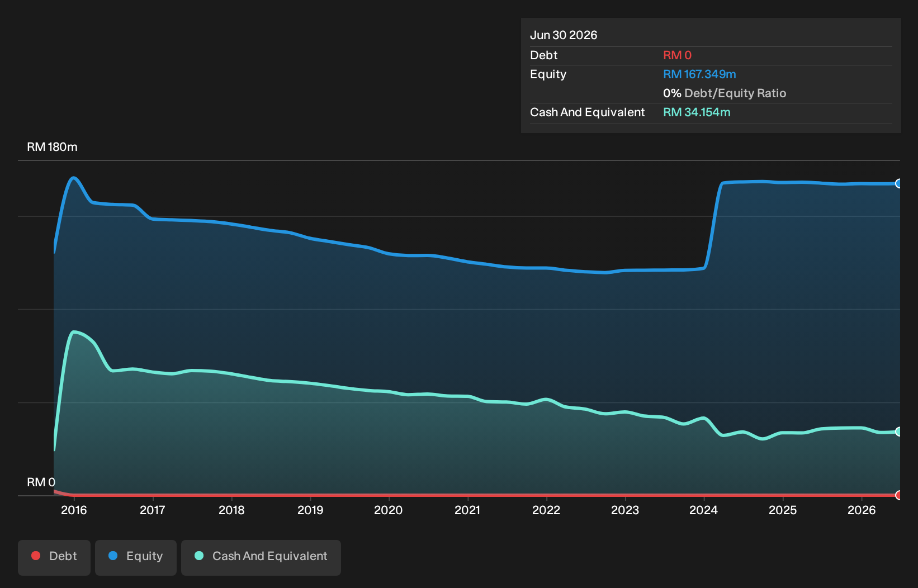Screen dimensions: 918x588
Task: Toggle the Cash And Equivalent legend button
Action: coord(261,557)
